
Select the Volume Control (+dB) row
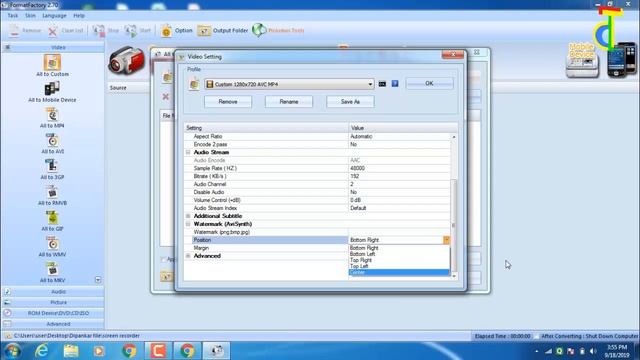click(317, 200)
